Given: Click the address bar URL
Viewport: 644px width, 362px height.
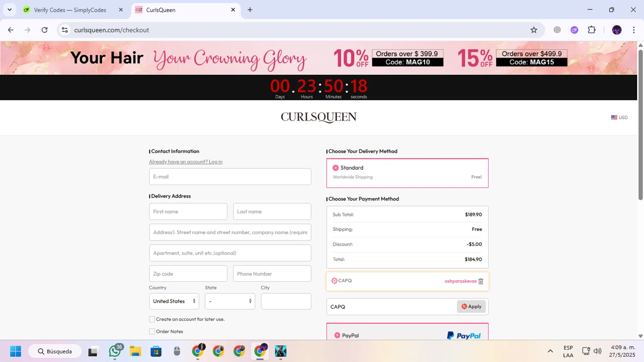Looking at the screenshot, I should coord(112,30).
